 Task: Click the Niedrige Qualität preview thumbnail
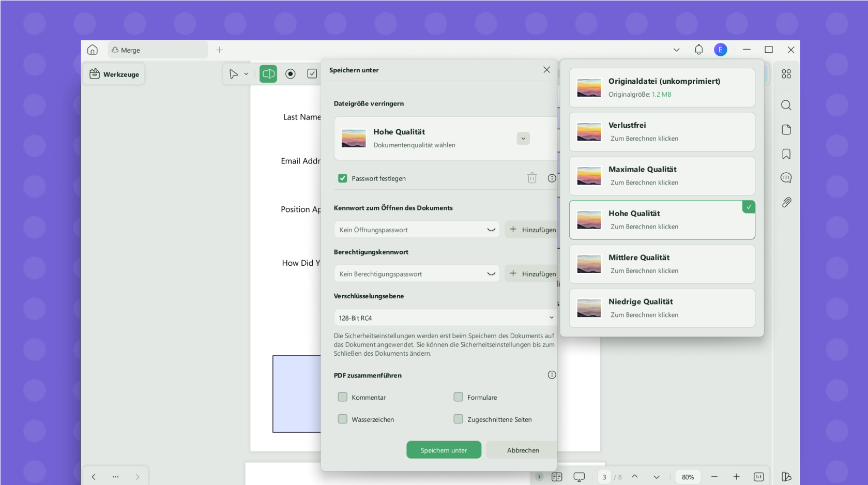coord(589,308)
